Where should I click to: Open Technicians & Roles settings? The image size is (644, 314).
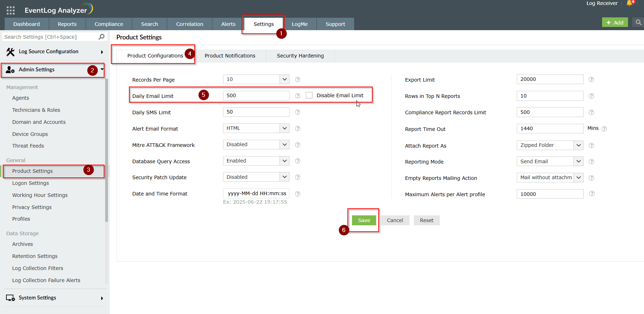tap(36, 110)
